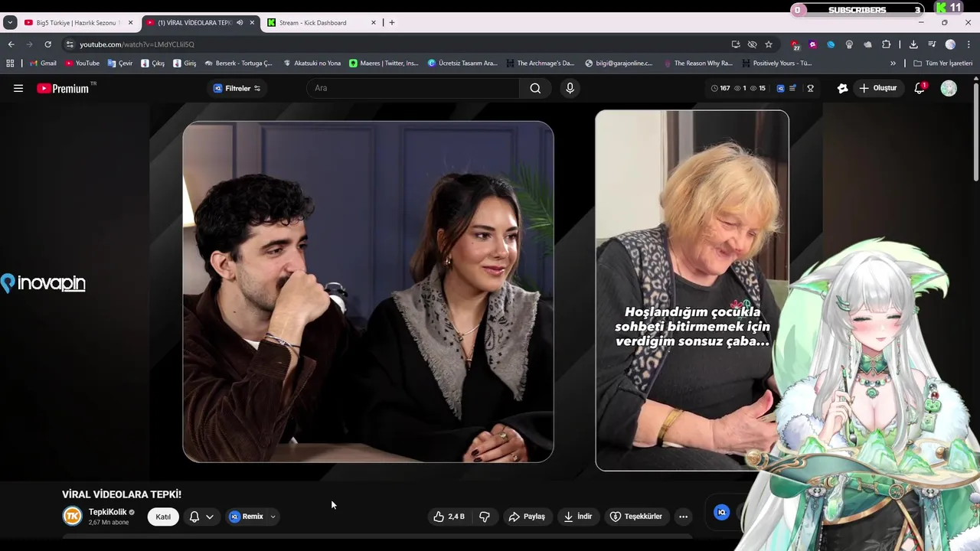Open Berserk - Tortuga bookmark

pos(238,64)
